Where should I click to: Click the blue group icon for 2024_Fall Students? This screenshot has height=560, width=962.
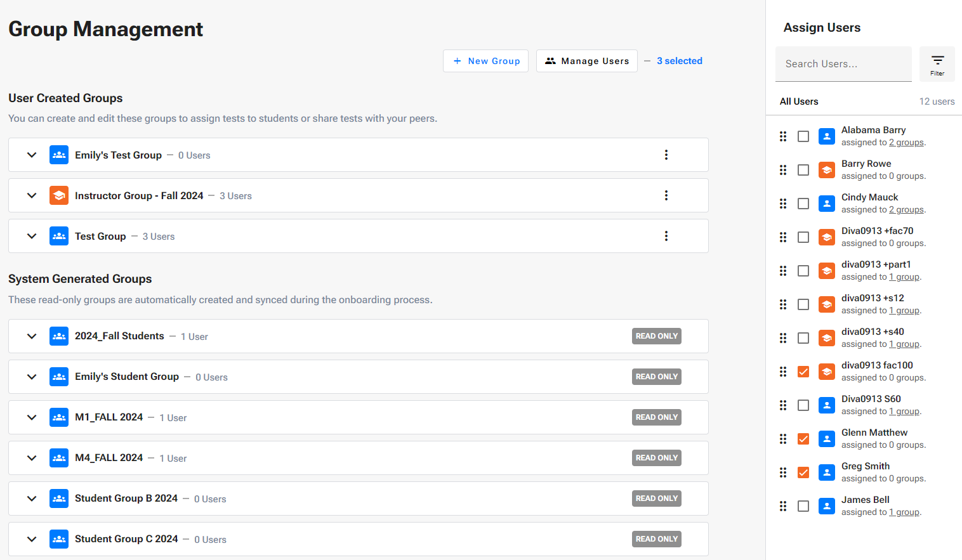point(59,336)
